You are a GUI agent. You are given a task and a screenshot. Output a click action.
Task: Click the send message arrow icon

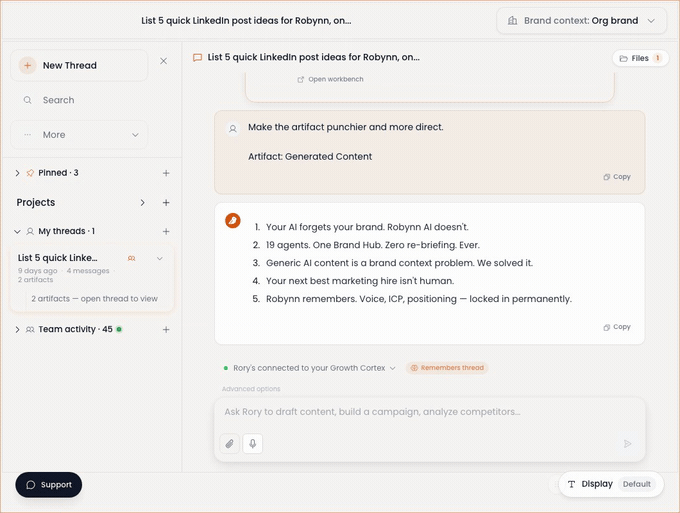(627, 444)
